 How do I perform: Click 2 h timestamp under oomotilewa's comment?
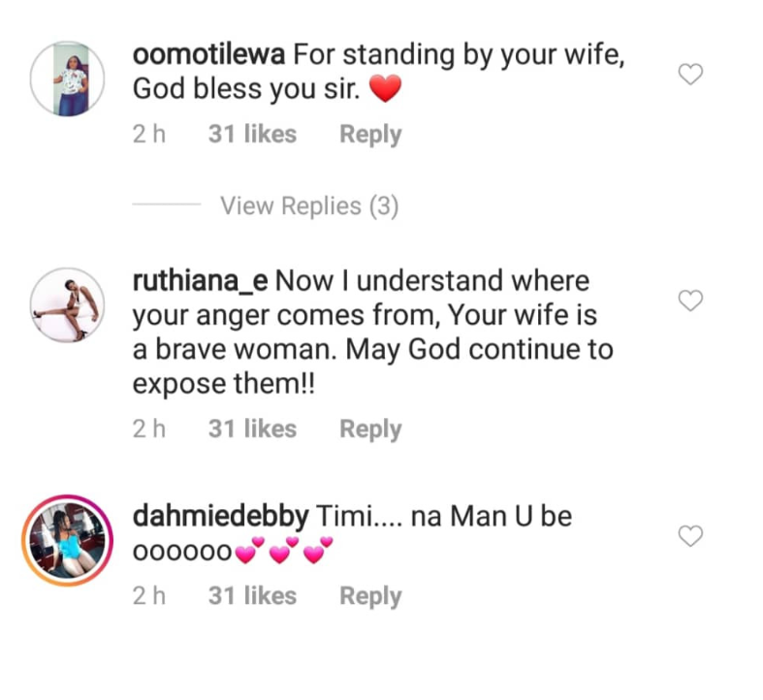point(149,135)
